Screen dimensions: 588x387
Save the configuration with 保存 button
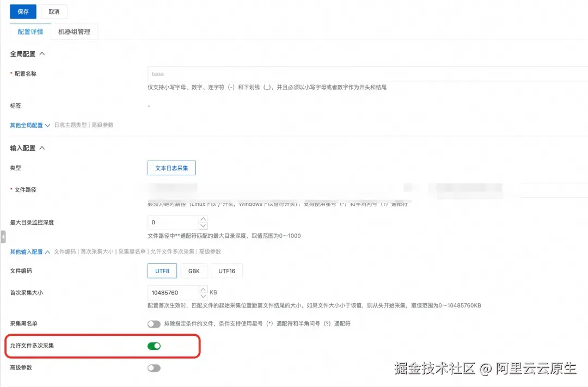pyautogui.click(x=22, y=11)
